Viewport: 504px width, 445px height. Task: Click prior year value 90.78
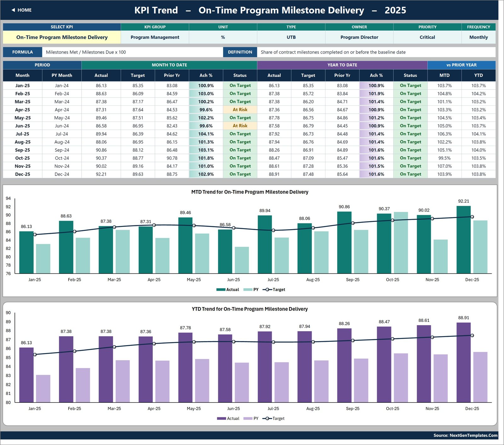(x=172, y=158)
